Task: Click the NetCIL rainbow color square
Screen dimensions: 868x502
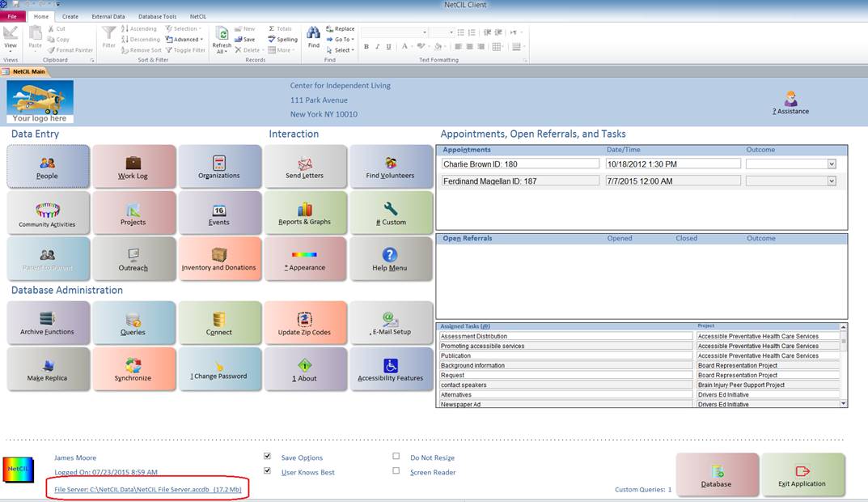Action: pyautogui.click(x=19, y=470)
